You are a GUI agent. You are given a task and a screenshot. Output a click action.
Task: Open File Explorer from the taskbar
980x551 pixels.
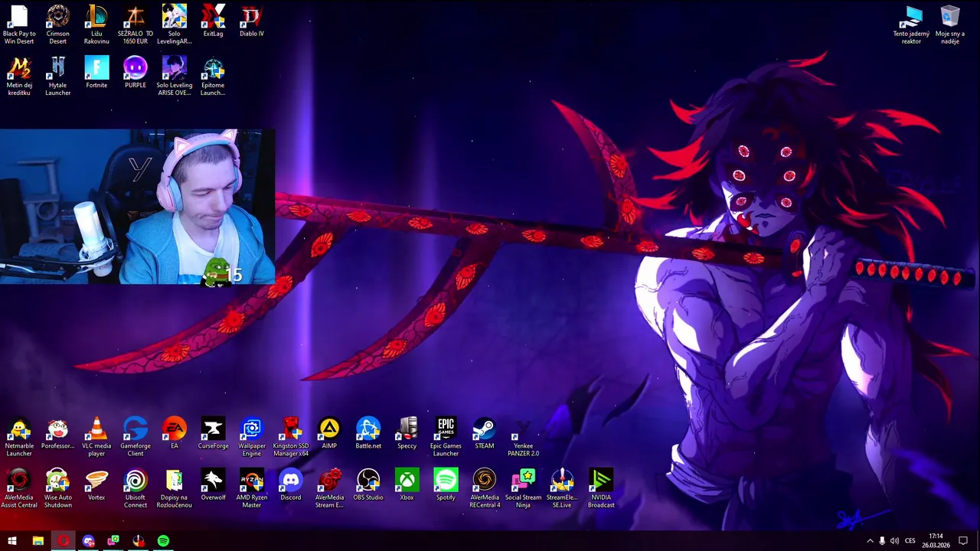coord(38,540)
